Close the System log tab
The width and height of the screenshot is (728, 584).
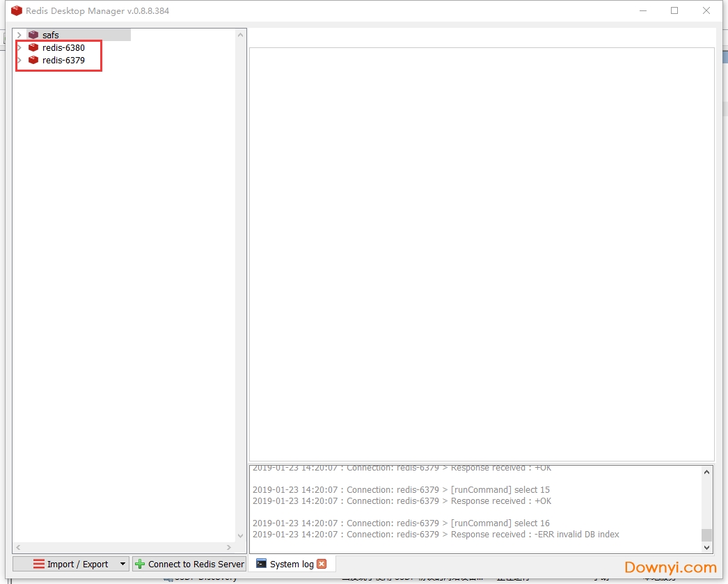322,564
